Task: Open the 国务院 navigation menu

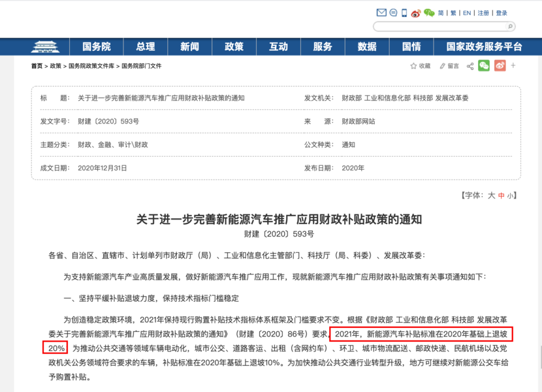Action: 97,47
